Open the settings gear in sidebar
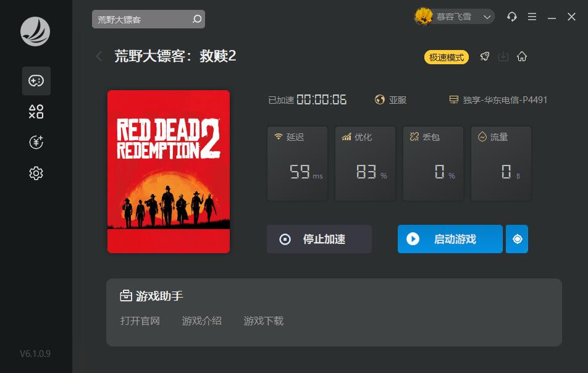Viewport: 588px width, 373px height. pos(36,173)
